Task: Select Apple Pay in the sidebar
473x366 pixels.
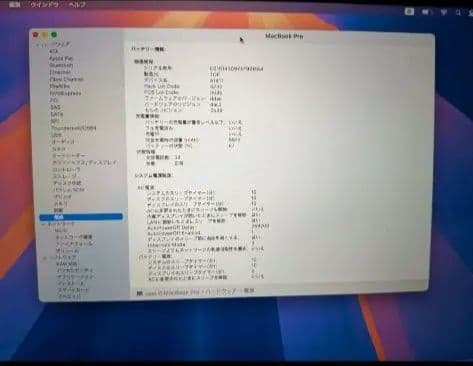Action: [61, 58]
